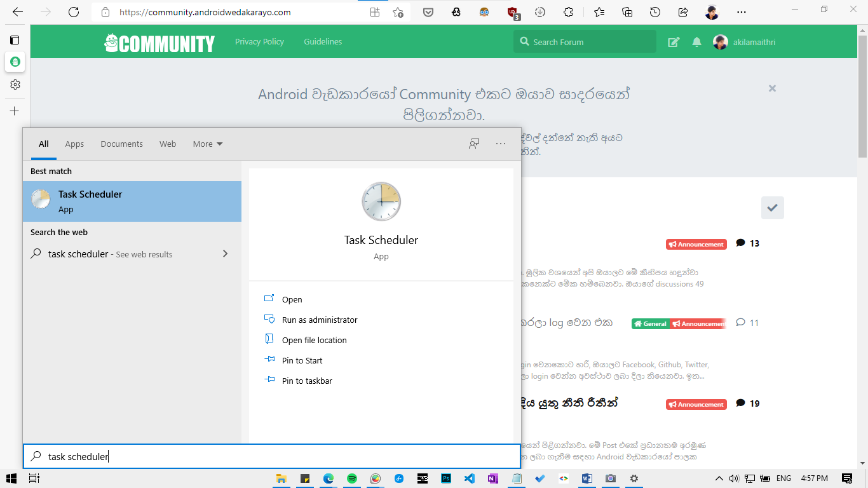Open Collections in Edge
868x488 pixels.
[x=627, y=12]
